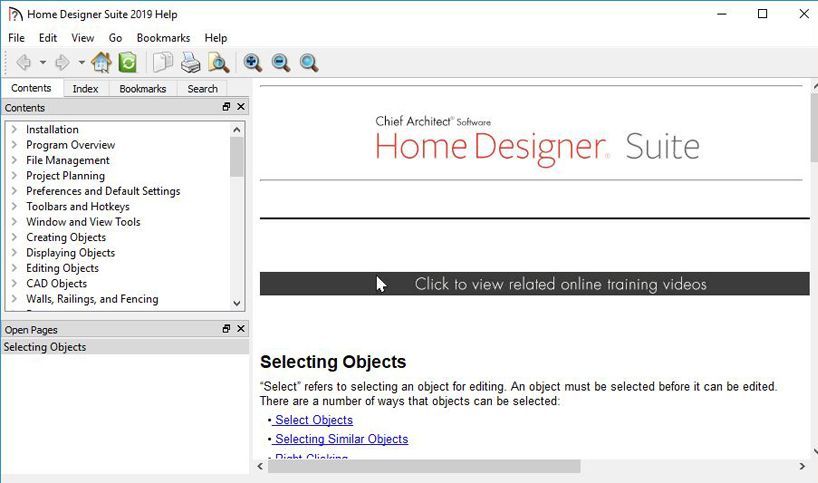Reload page with green sync icon

tap(127, 63)
